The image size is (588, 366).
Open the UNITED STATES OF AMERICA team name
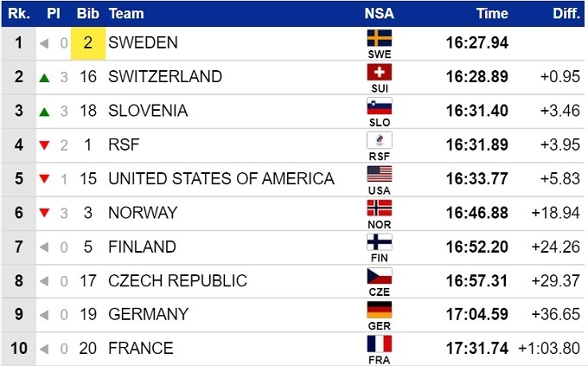tap(220, 179)
